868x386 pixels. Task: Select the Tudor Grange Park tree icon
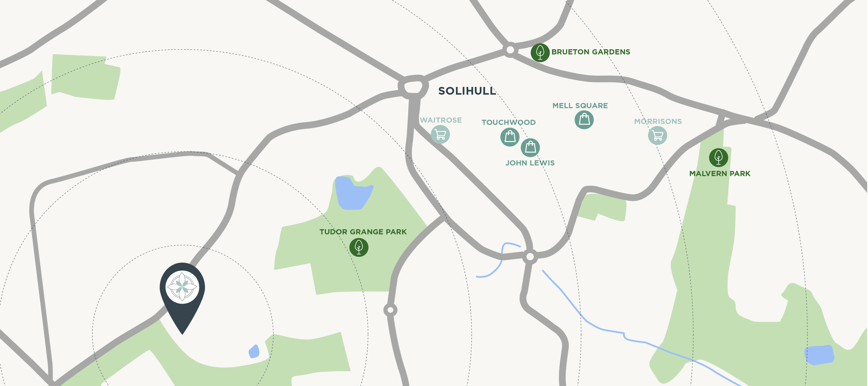pos(359,247)
